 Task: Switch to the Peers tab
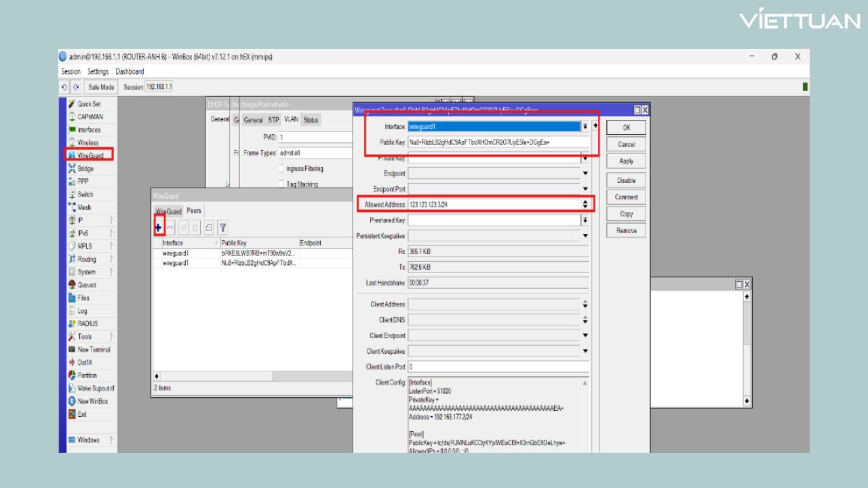pyautogui.click(x=194, y=211)
